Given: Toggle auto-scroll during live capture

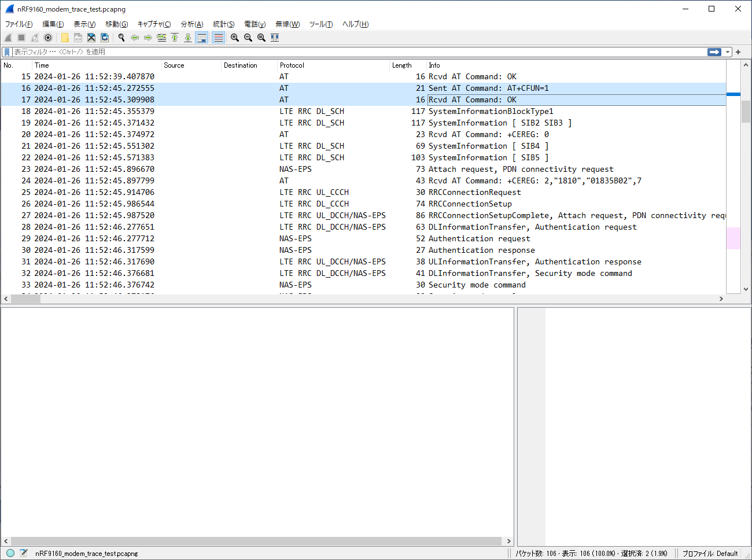Looking at the screenshot, I should [x=201, y=38].
